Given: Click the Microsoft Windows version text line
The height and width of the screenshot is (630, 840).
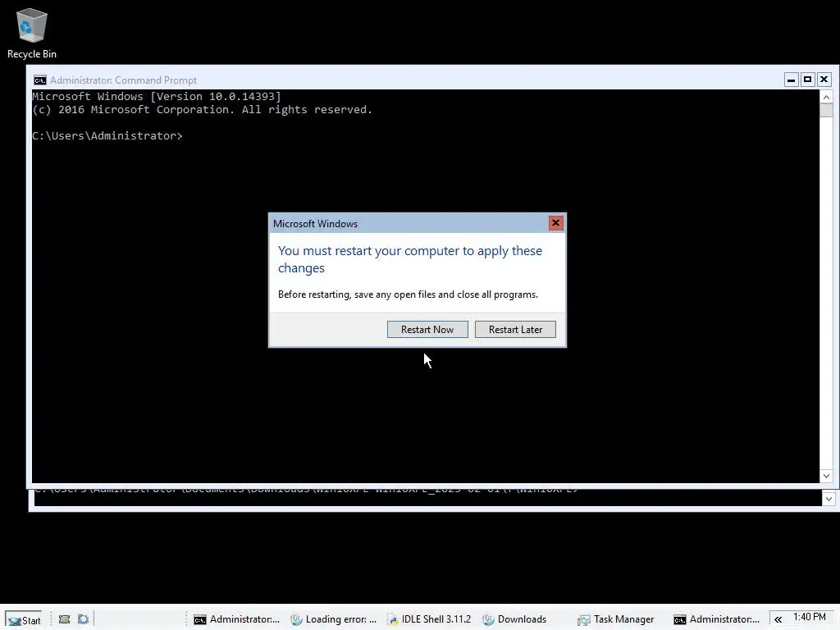Looking at the screenshot, I should 157,97.
